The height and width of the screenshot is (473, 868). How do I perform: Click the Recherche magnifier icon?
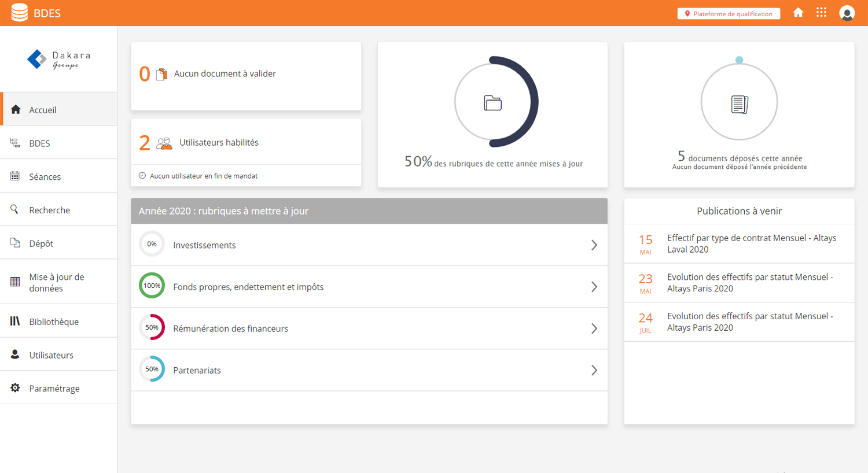[x=14, y=209]
